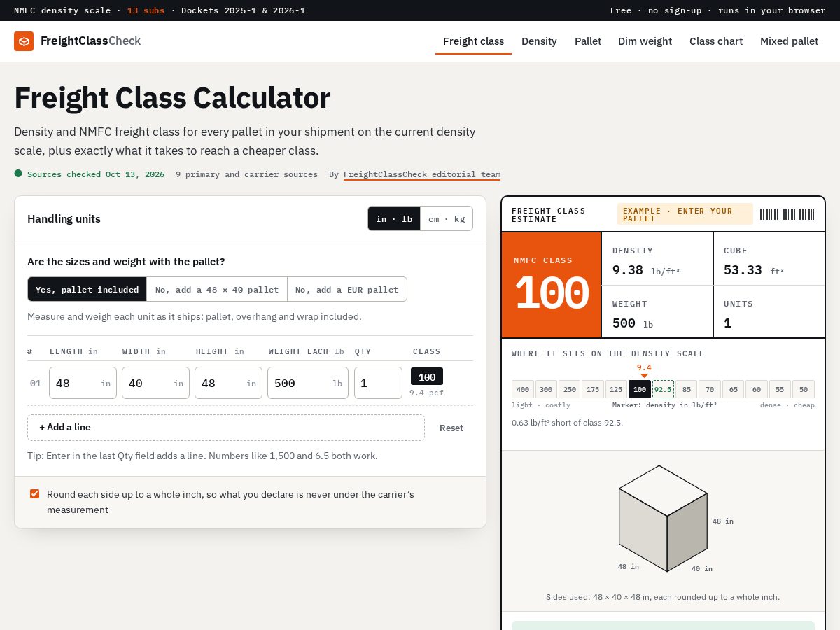Click class 400 on density scale
840x630 pixels.
click(523, 389)
